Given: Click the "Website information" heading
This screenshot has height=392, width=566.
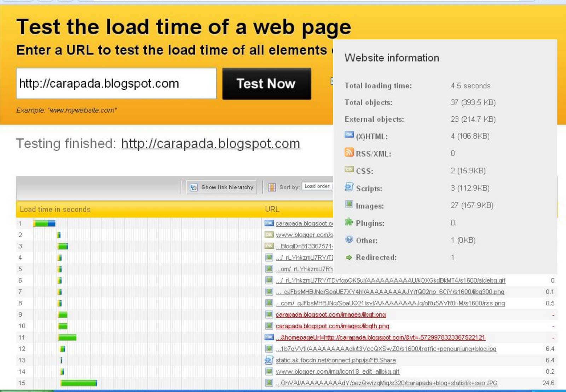Looking at the screenshot, I should pos(392,58).
